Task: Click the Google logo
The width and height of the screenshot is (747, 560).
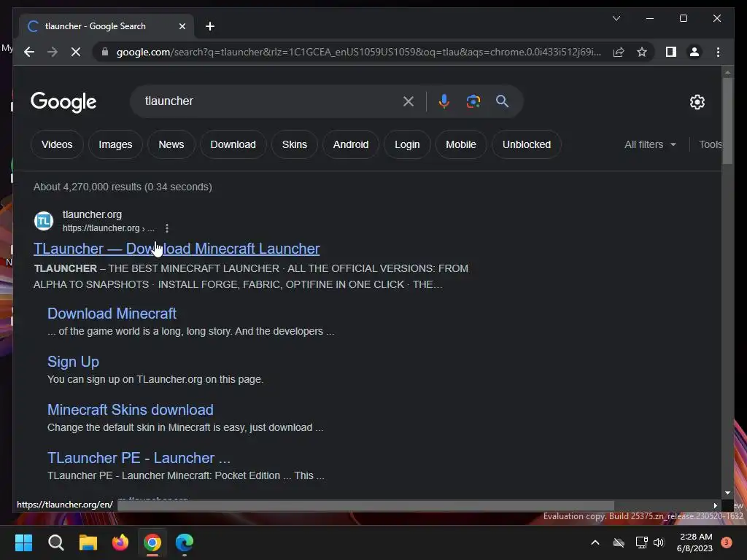Action: (63, 101)
